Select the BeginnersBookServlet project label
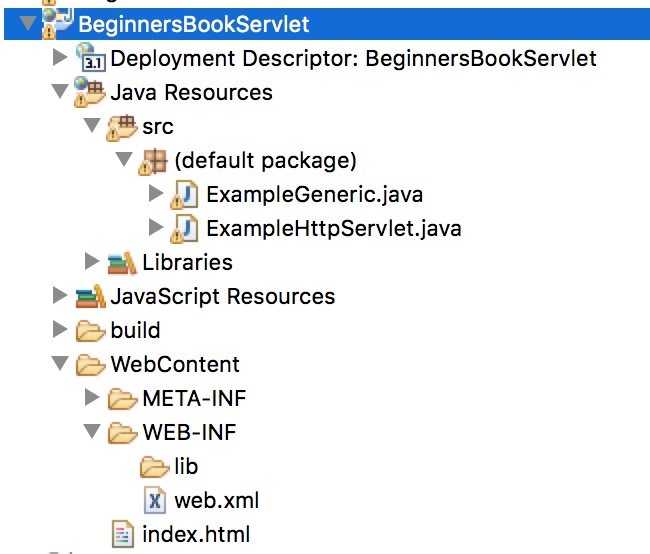 (x=194, y=24)
